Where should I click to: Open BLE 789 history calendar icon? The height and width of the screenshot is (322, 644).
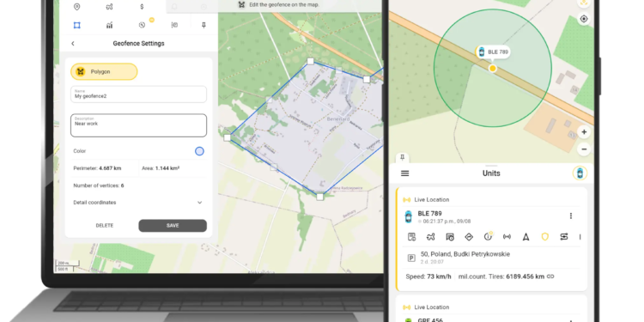point(450,237)
